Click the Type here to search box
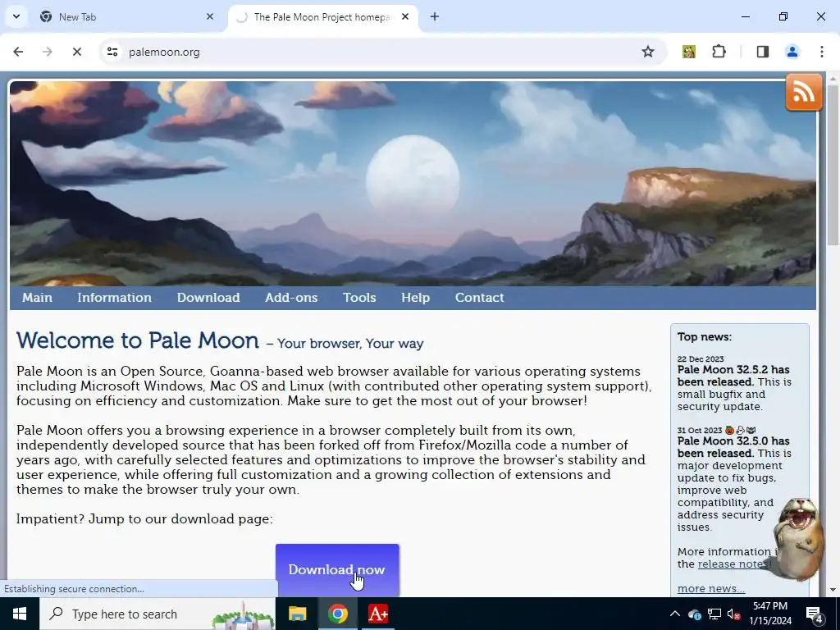 [x=157, y=614]
